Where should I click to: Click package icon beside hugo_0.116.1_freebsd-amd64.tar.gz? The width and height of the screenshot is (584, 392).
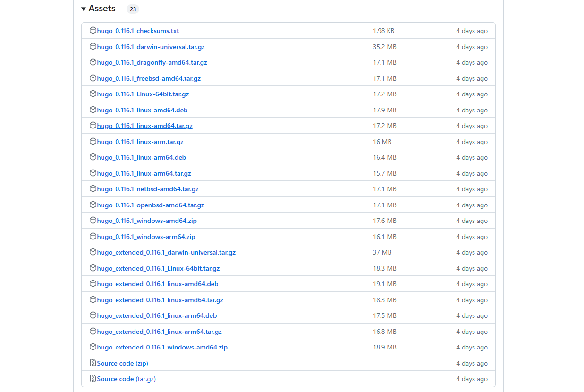click(93, 78)
